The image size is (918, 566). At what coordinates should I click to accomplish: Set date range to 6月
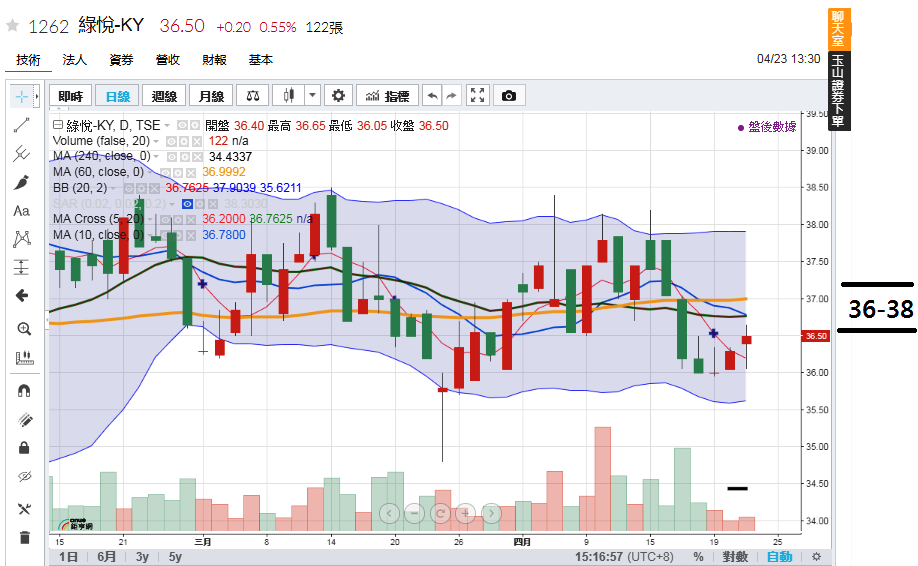click(x=107, y=557)
